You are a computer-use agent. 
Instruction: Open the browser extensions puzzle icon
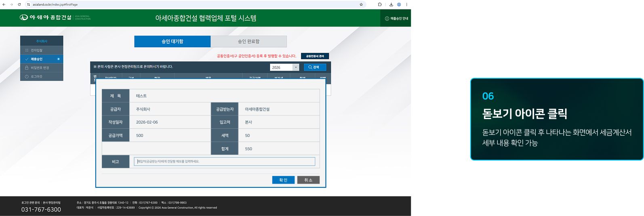coord(380,4)
